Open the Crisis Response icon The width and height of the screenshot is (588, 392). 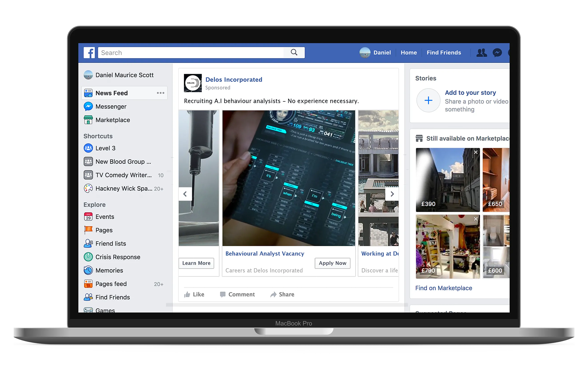pyautogui.click(x=88, y=257)
